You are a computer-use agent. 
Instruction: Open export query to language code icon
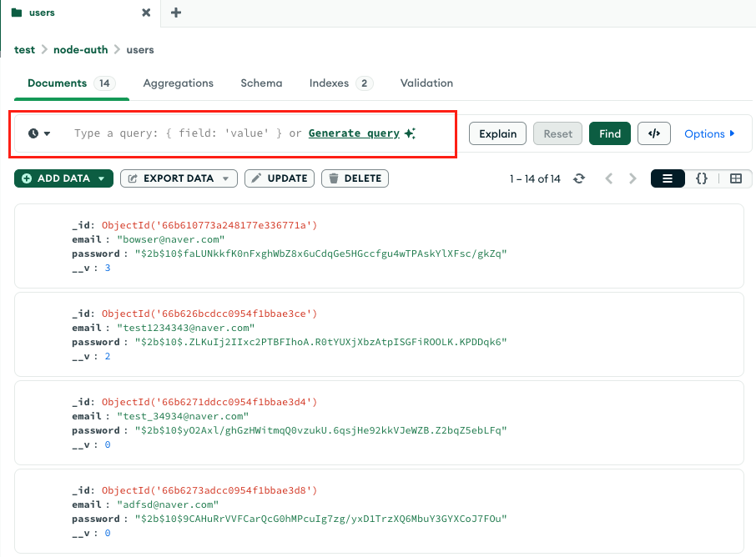[x=654, y=133]
